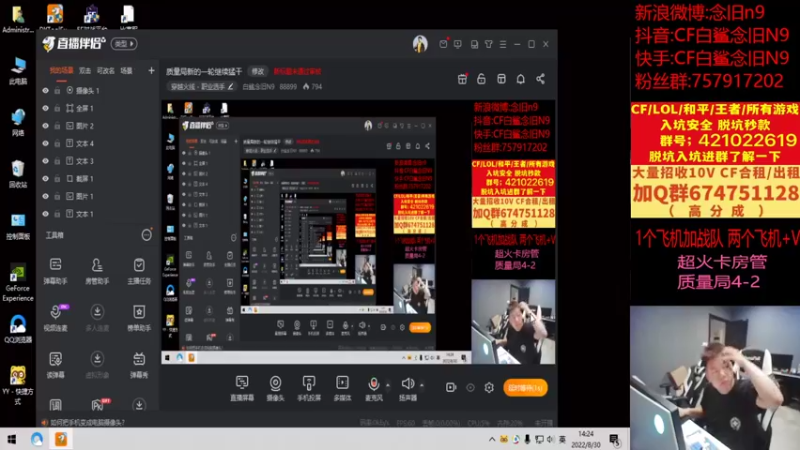Switch to the first red scene tab
This screenshot has width=800, height=450.
point(61,71)
